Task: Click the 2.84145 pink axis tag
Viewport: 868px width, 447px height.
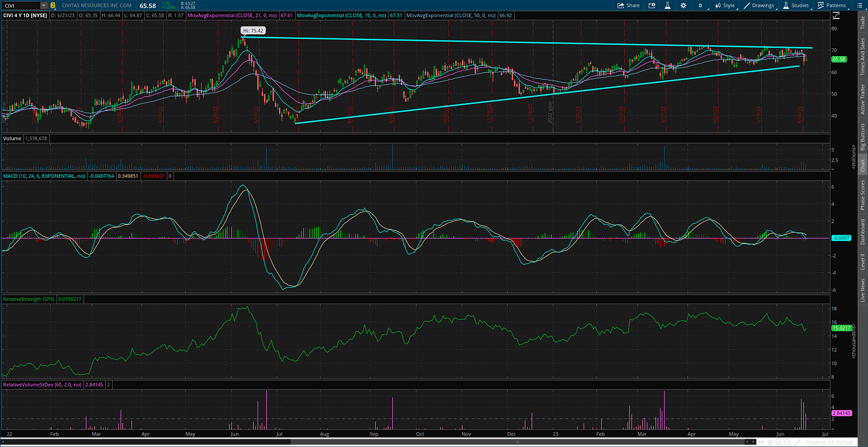Action: coord(840,413)
